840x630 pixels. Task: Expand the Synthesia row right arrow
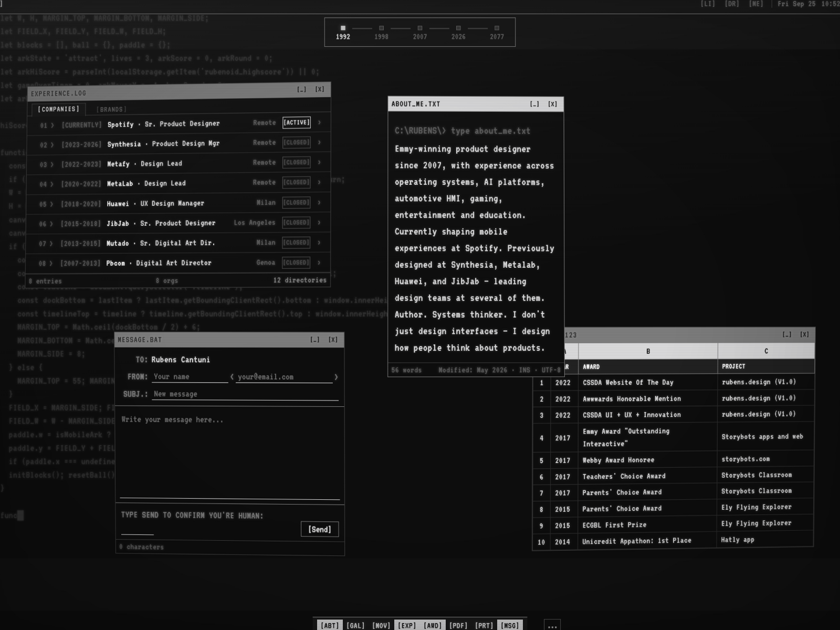tap(319, 142)
